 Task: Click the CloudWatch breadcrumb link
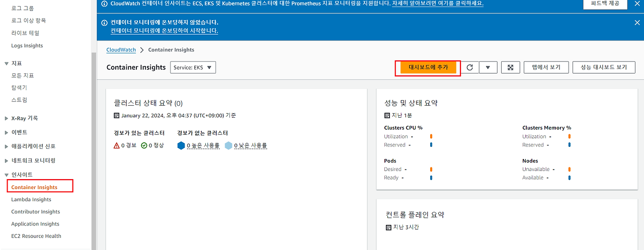coord(121,50)
